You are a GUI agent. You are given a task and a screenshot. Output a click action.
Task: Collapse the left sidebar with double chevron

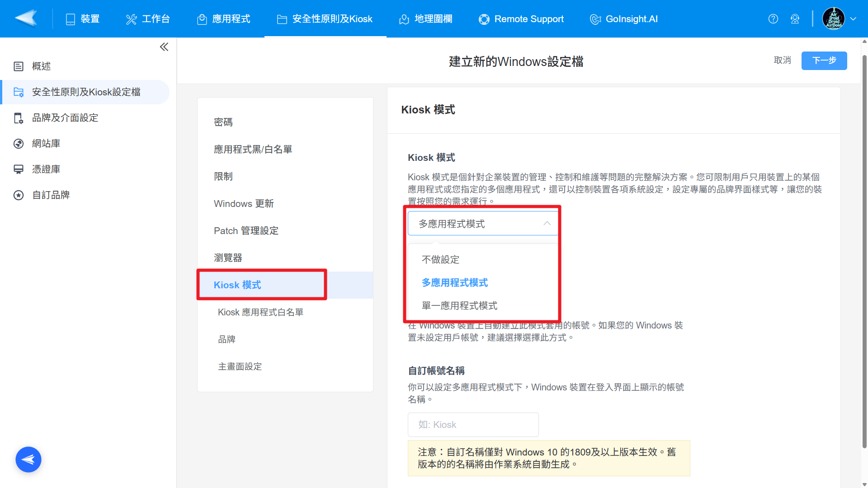click(x=164, y=47)
